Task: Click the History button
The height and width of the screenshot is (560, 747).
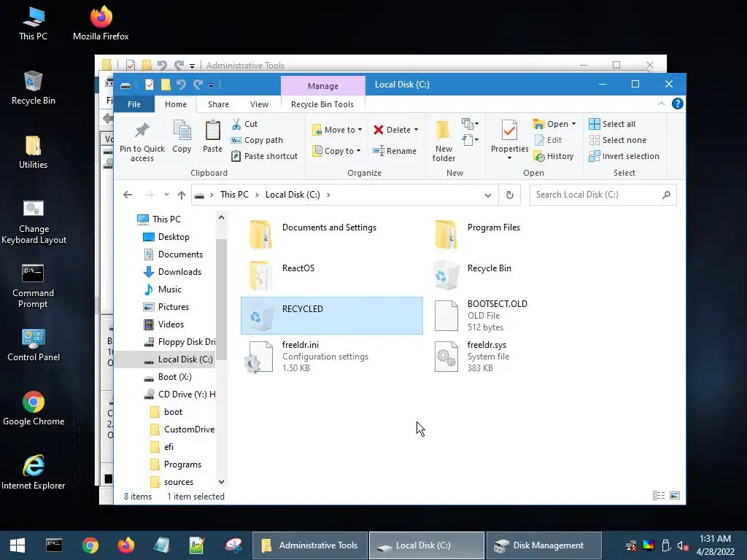Action: click(554, 156)
